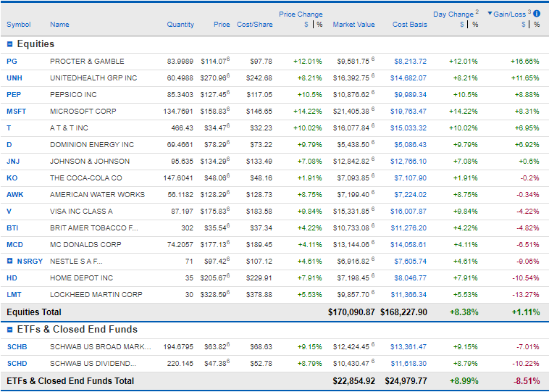Viewport: 549px width, 392px height.
Task: Open Lockheed cost basis $11,366.34
Action: 408,295
